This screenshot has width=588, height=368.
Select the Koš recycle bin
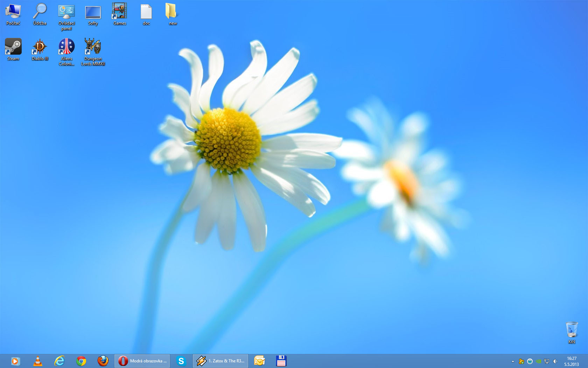click(x=572, y=332)
